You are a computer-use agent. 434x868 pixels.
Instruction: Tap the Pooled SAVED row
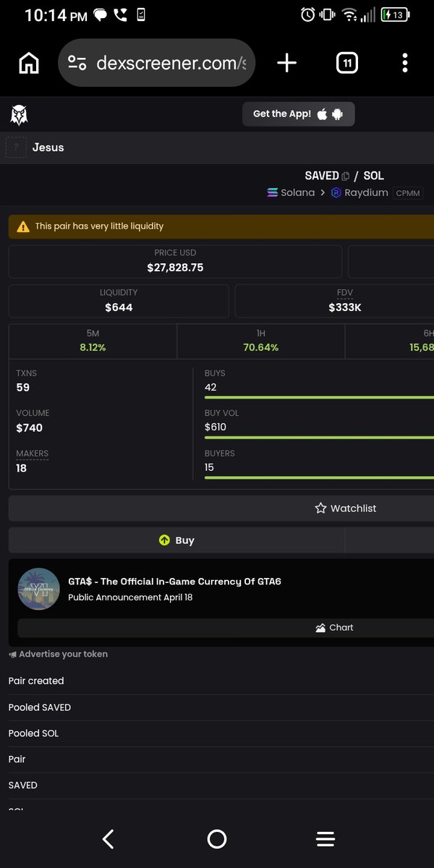click(x=221, y=707)
